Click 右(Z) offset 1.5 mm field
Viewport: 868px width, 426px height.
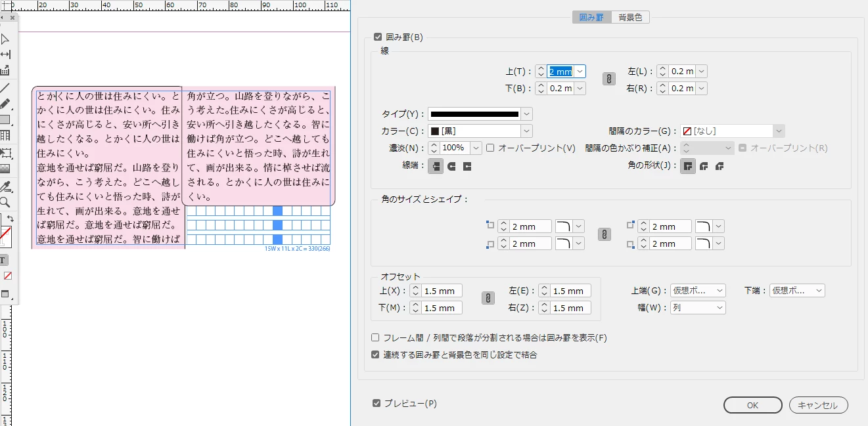click(x=570, y=308)
